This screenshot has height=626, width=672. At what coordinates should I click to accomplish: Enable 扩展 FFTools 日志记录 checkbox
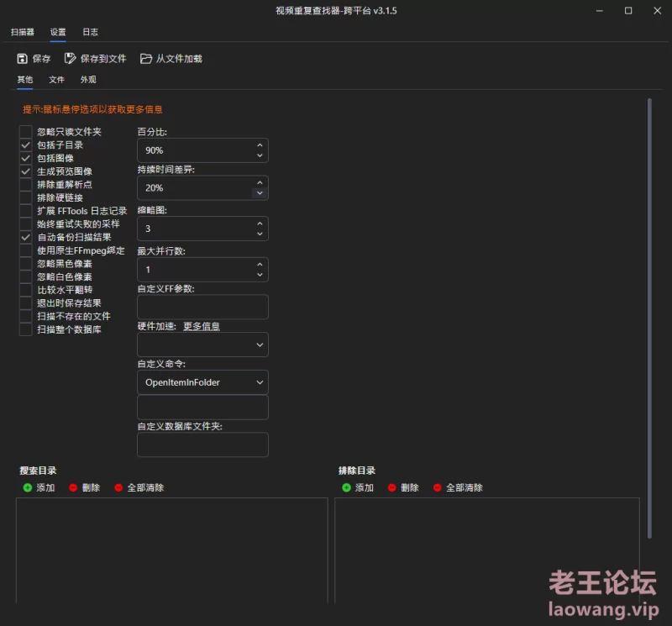(x=26, y=211)
